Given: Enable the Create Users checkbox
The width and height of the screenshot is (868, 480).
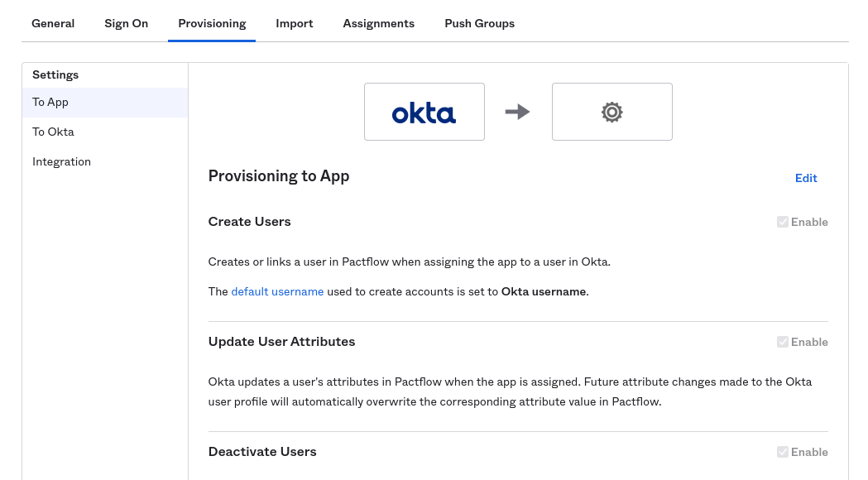Looking at the screenshot, I should pyautogui.click(x=783, y=222).
